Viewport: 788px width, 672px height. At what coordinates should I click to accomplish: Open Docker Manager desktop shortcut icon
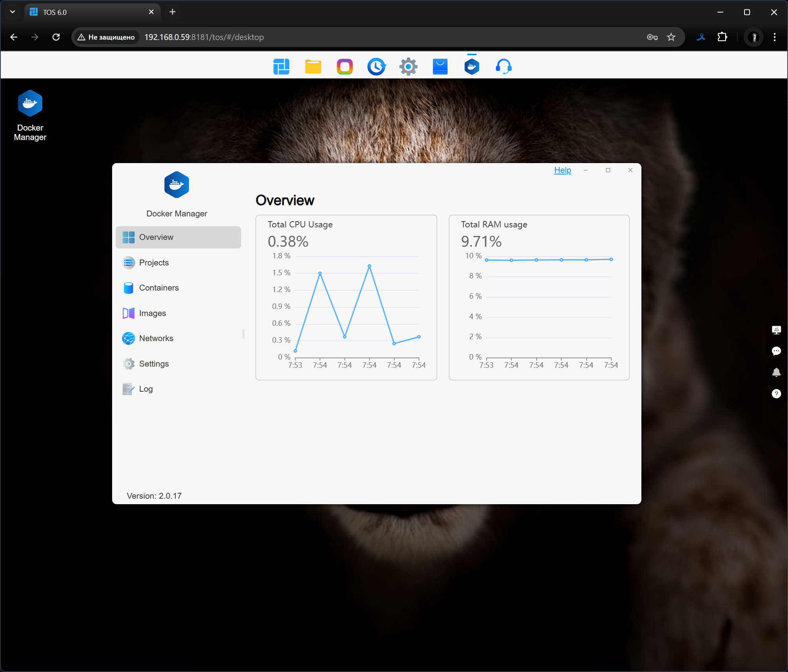pyautogui.click(x=30, y=104)
